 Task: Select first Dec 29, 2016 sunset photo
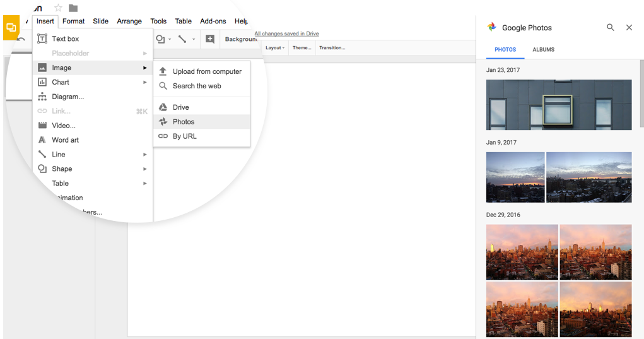[522, 252]
